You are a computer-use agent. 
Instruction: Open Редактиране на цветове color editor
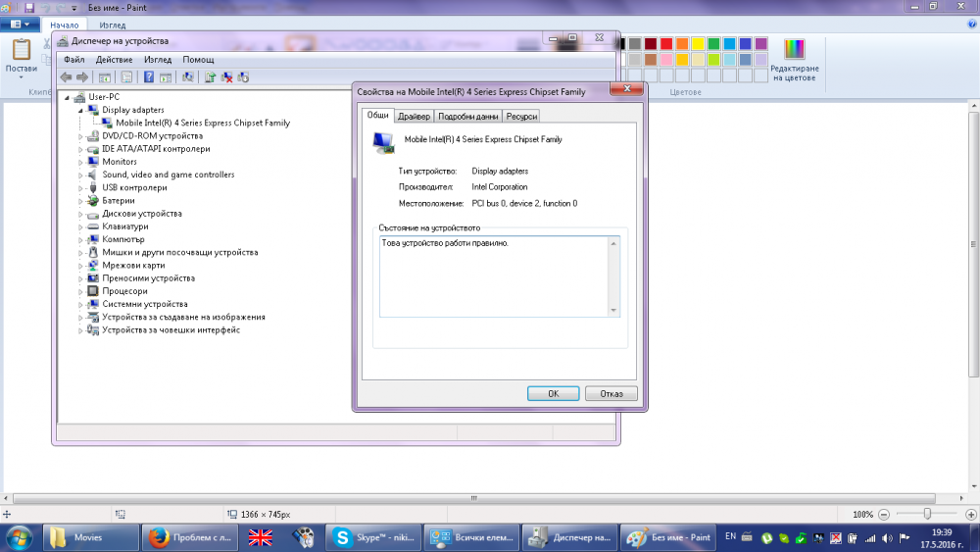pos(795,60)
